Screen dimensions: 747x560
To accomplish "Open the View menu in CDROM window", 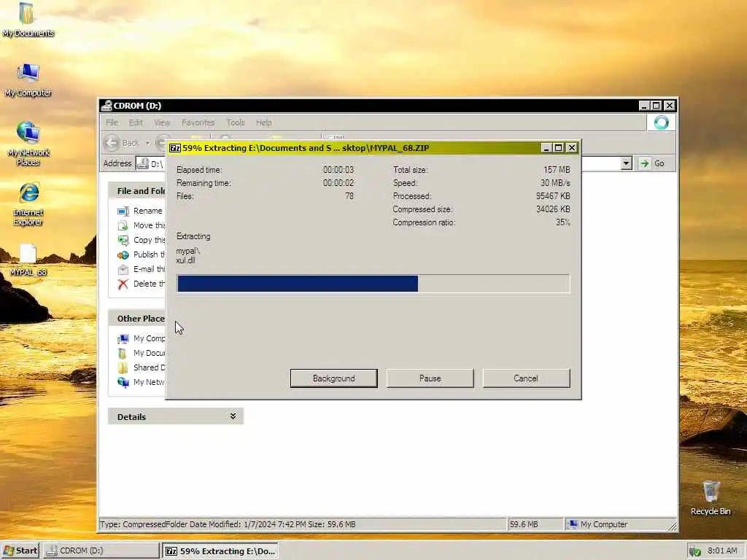I will point(162,122).
